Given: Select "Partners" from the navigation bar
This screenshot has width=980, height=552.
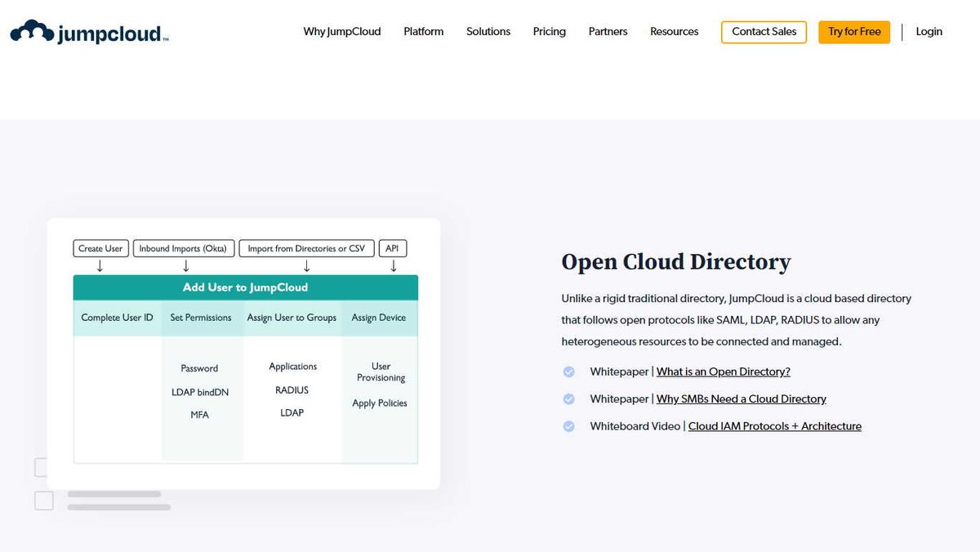Looking at the screenshot, I should click(x=608, y=31).
